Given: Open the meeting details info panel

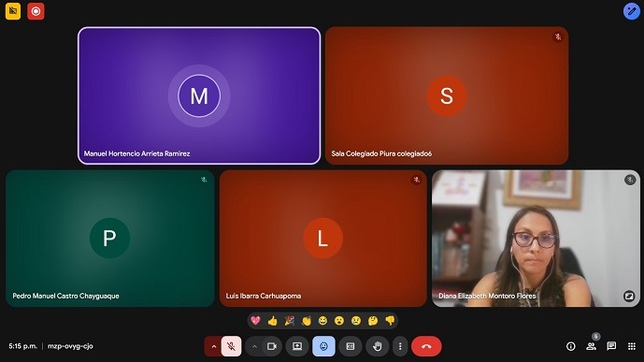Looking at the screenshot, I should coord(571,346).
